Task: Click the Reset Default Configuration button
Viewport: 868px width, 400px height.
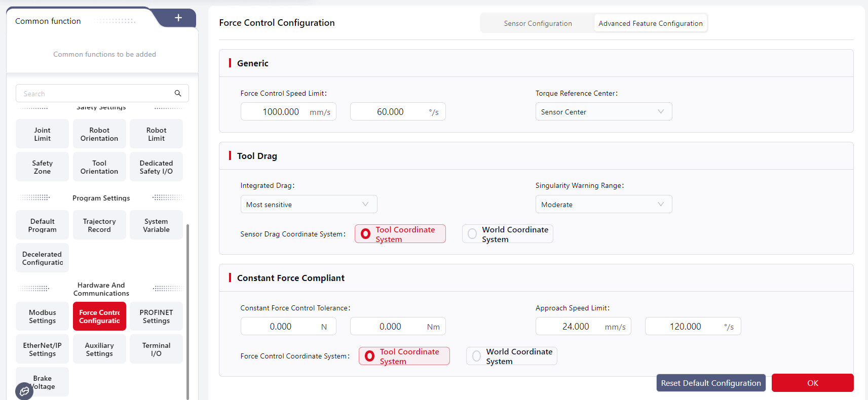Action: pos(710,383)
